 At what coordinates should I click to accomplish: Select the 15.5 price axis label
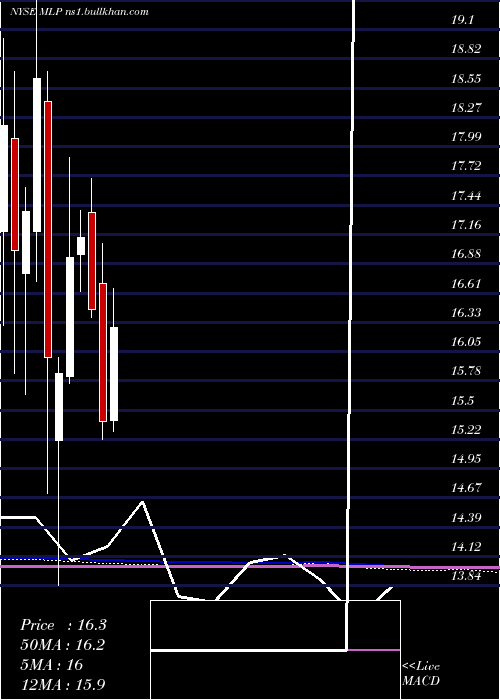[x=462, y=400]
